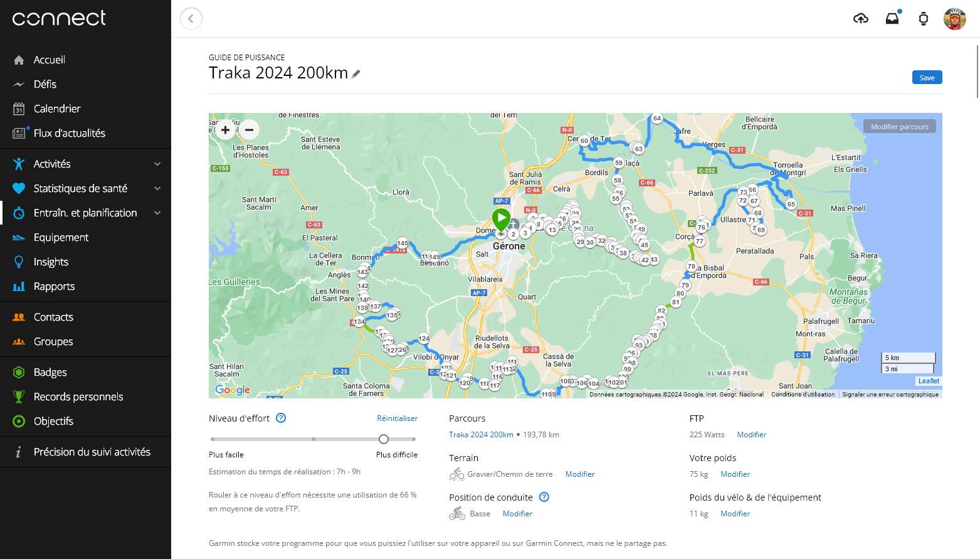Viewport: 980px width, 559px height.
Task: Click the Précision du suivi info icon
Action: 19,452
